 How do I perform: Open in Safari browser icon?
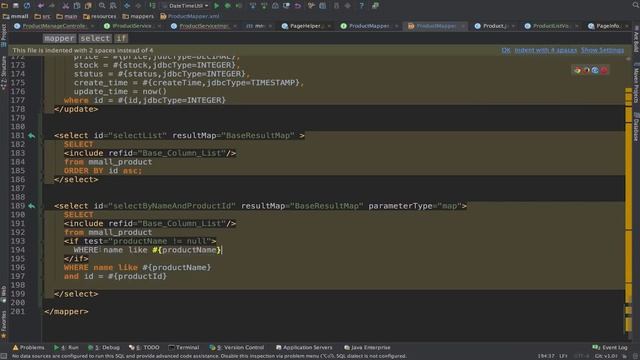(x=595, y=70)
